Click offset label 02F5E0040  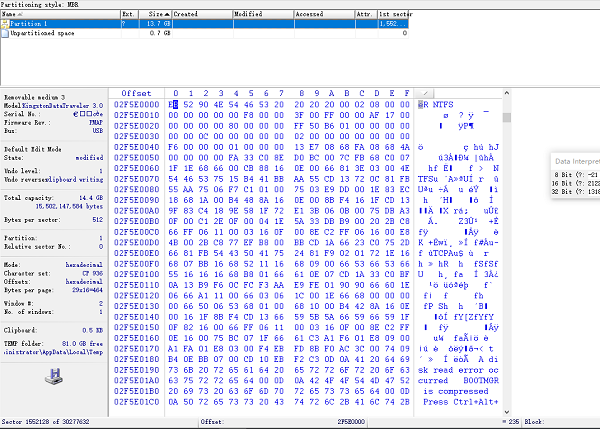pyautogui.click(x=137, y=147)
